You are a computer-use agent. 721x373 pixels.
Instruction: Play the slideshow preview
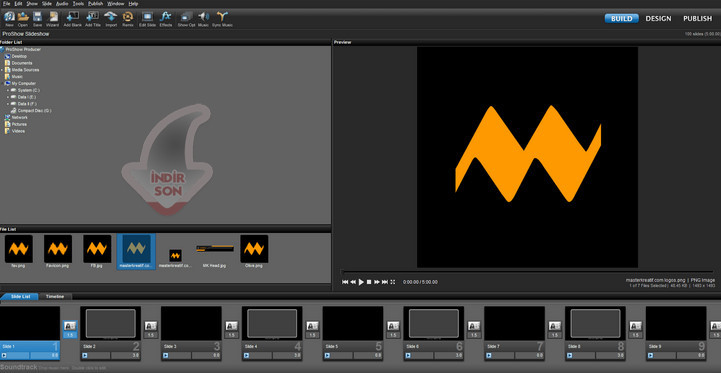(x=361, y=282)
